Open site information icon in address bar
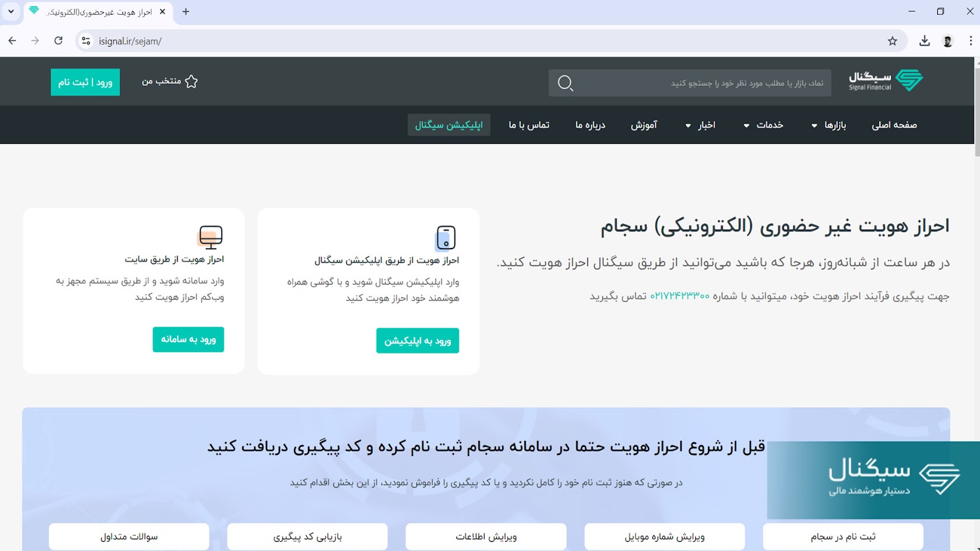The image size is (980, 551). (x=86, y=41)
